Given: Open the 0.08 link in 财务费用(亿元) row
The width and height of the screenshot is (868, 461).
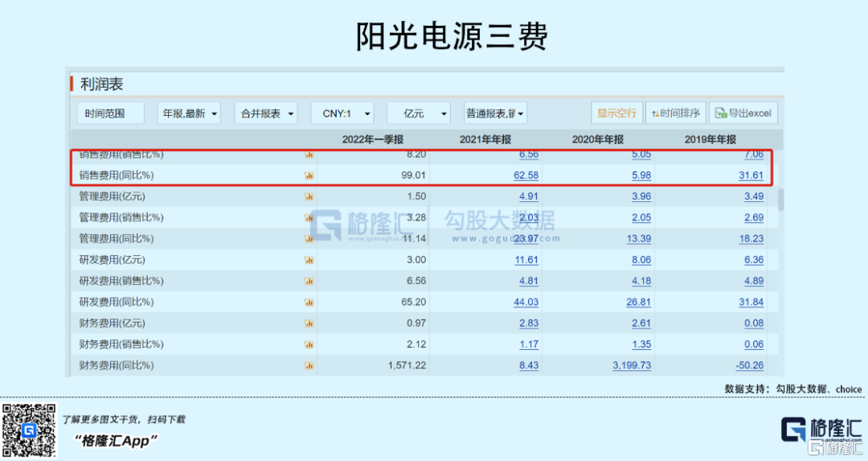Looking at the screenshot, I should click(754, 323).
